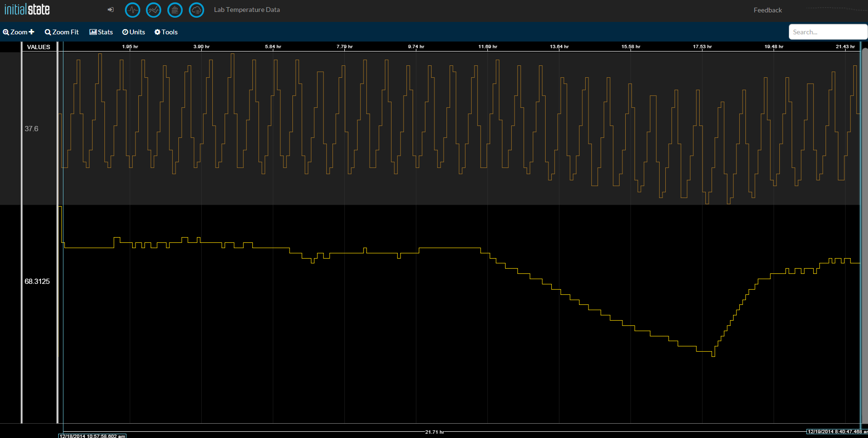Click Zoom Fit
Image resolution: width=868 pixels, height=438 pixels.
click(x=62, y=32)
